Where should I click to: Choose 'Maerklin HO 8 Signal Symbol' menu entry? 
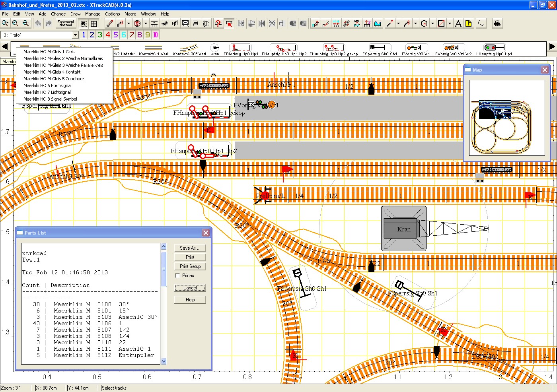tap(64, 99)
